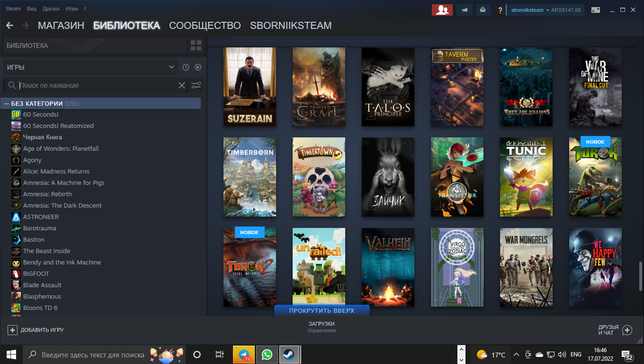Click the announcements megaphone icon
This screenshot has width=644, height=364.
coord(465,10)
